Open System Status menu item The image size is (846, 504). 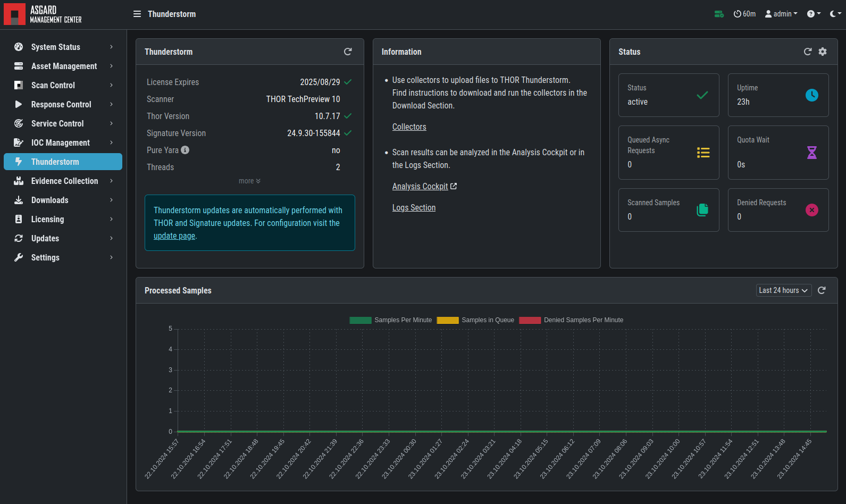point(63,47)
